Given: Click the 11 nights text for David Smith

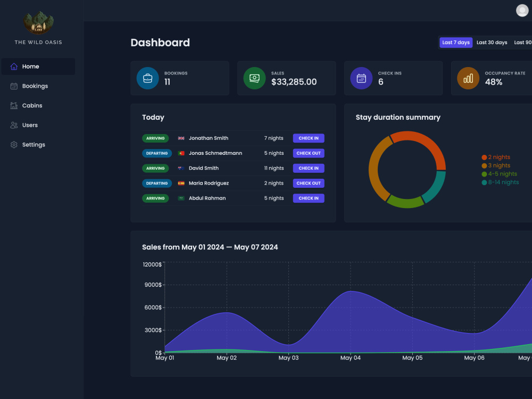Looking at the screenshot, I should point(274,168).
